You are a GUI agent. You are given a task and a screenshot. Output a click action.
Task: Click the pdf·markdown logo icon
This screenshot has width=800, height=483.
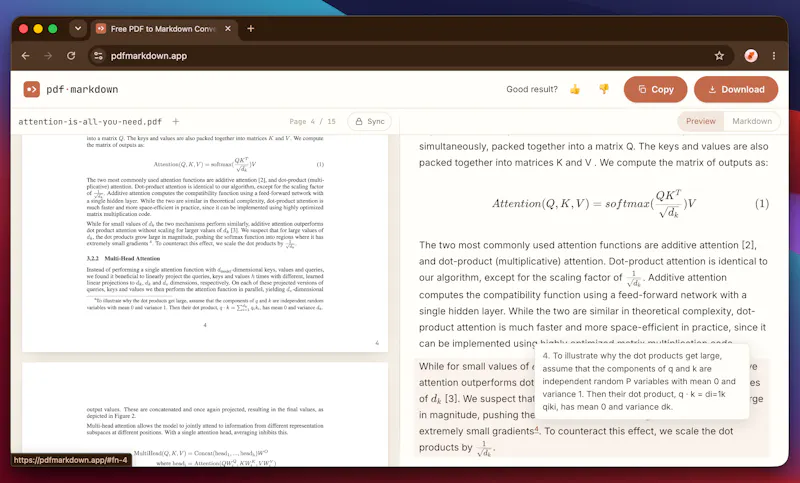pyautogui.click(x=32, y=89)
